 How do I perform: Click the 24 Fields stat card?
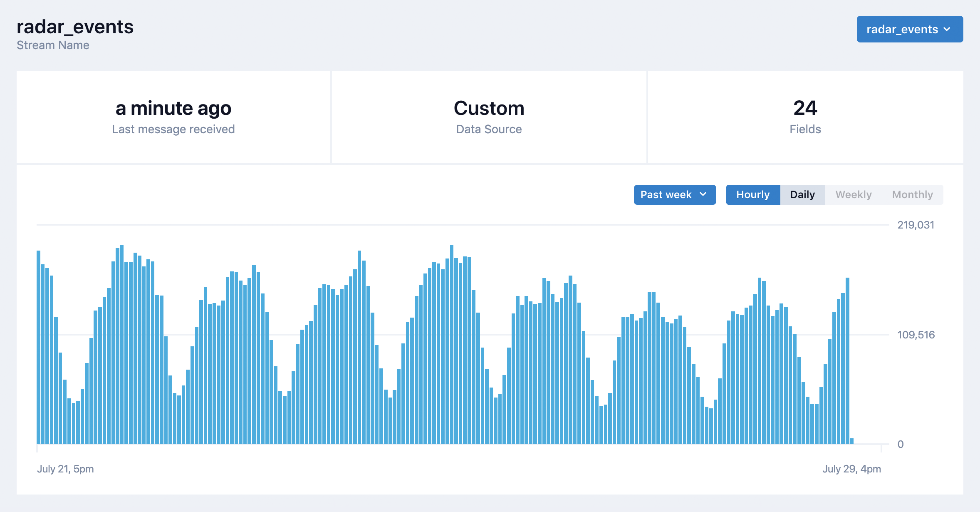(x=805, y=117)
